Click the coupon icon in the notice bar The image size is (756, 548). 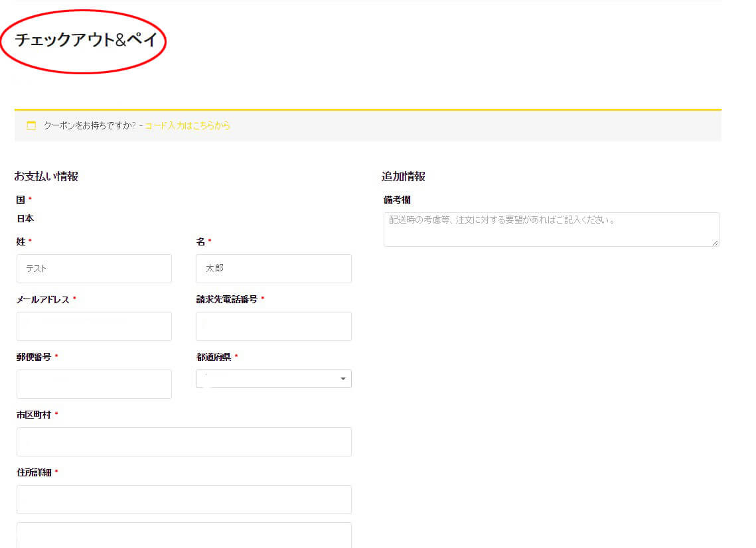[31, 125]
